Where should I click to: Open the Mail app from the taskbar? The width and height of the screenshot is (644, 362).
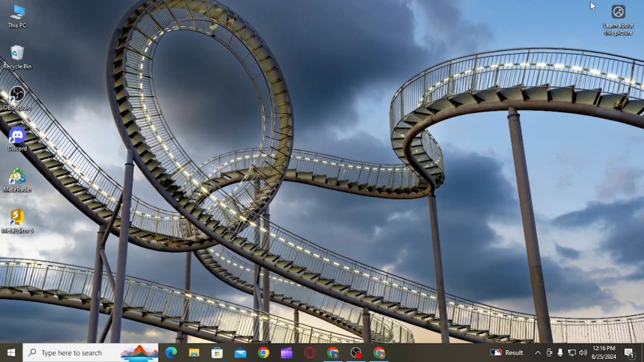pyautogui.click(x=240, y=353)
